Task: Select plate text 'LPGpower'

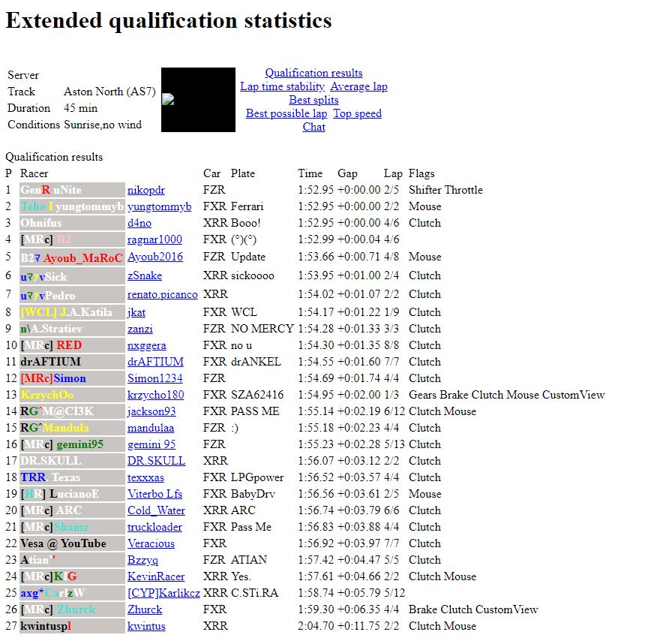Action: pos(257,477)
